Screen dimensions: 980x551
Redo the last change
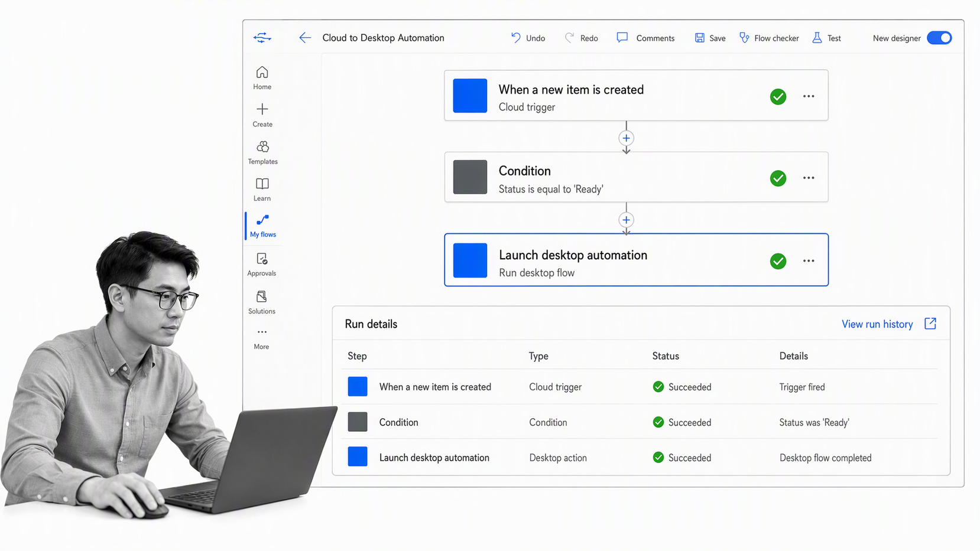point(581,38)
